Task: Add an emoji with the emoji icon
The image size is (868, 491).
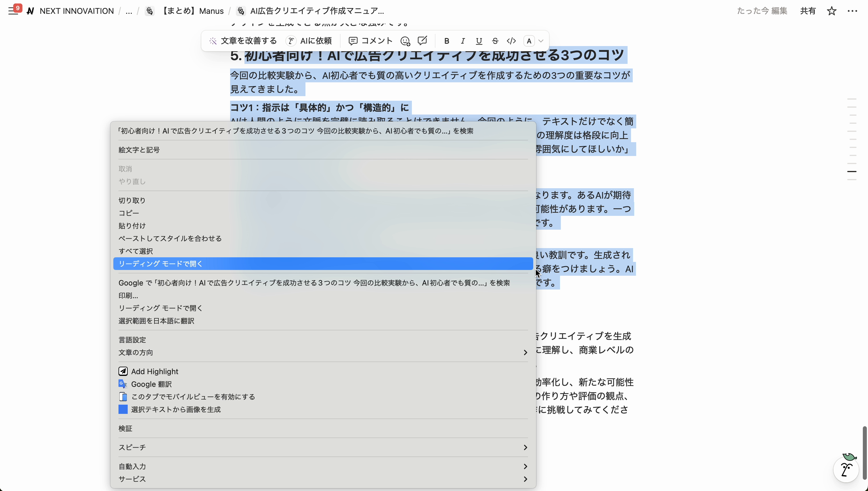Action: tap(405, 41)
